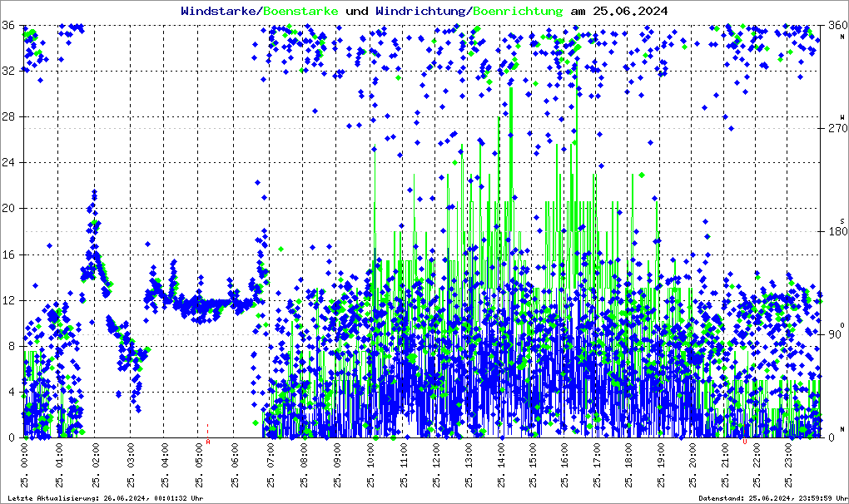Viewport: 849px width, 504px height.
Task: Click the '12:00' time axis label
Action: 436,456
